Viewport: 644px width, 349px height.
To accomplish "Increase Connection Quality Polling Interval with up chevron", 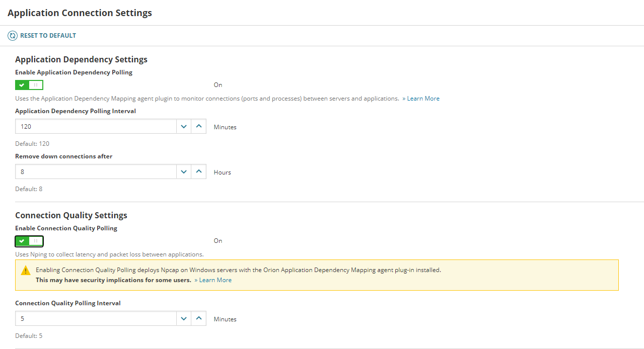I will click(x=199, y=318).
